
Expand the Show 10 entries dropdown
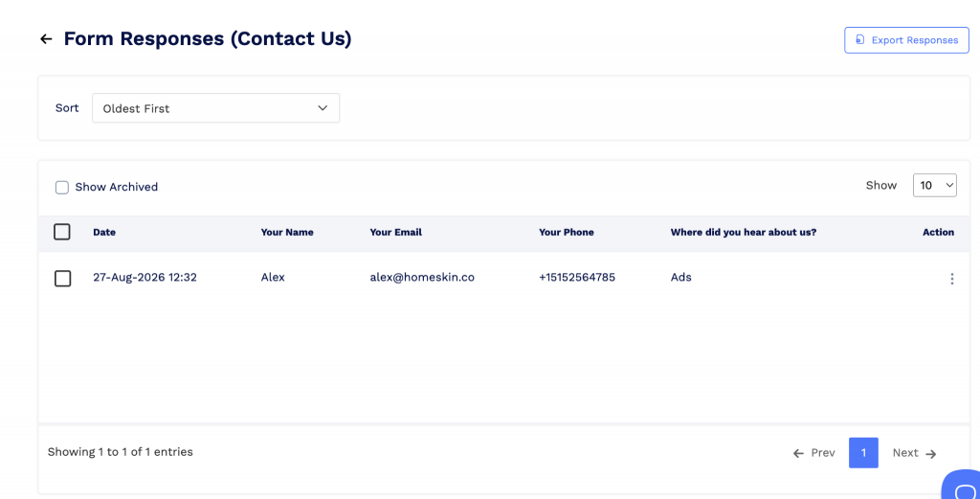[934, 185]
